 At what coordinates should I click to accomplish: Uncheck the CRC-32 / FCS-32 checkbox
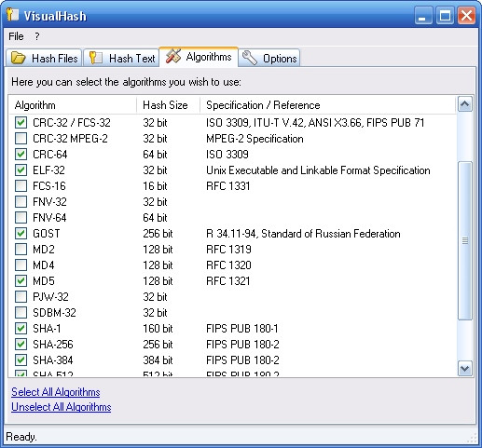point(21,123)
